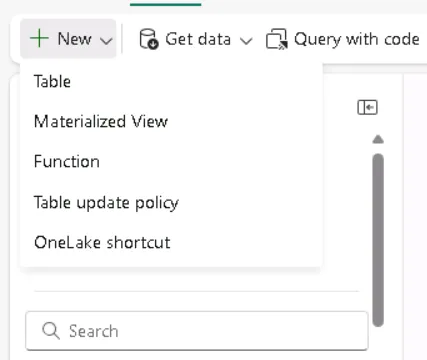The image size is (427, 360).
Task: Expand the Get data chevron arrow
Action: tap(246, 41)
